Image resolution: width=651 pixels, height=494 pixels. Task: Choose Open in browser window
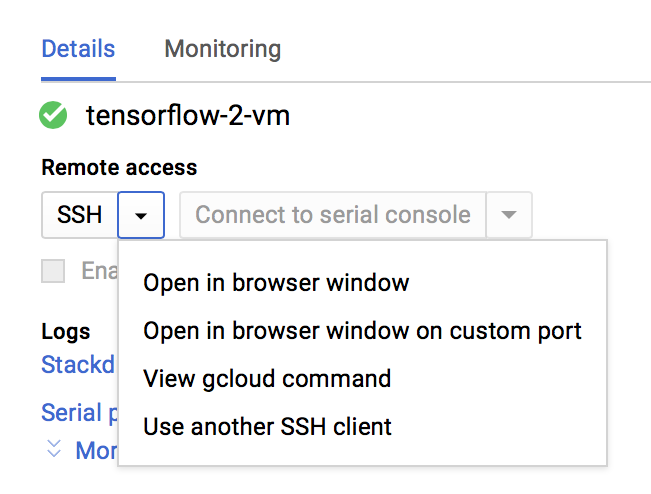[x=276, y=283]
